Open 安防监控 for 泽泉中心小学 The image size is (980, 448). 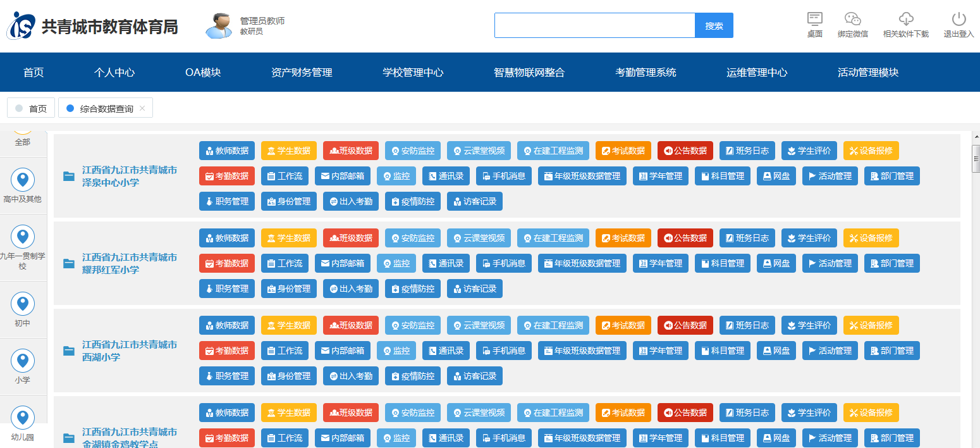tap(413, 151)
